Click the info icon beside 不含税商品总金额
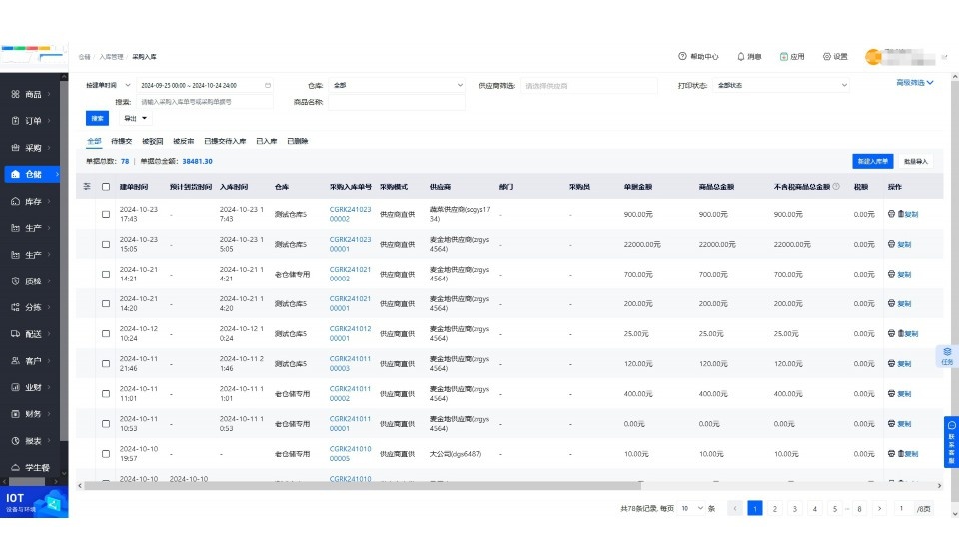Viewport: 959px width, 560px height. click(x=835, y=187)
